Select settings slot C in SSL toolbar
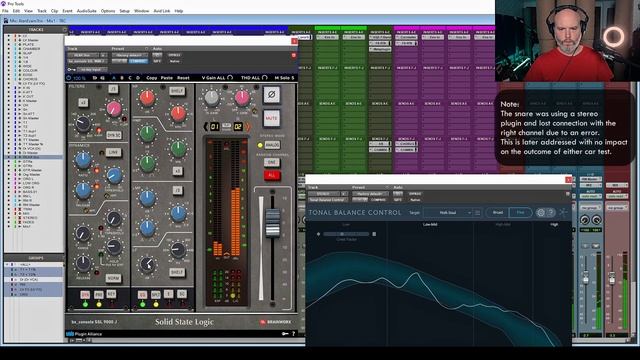The image size is (640, 360). pos(130,78)
